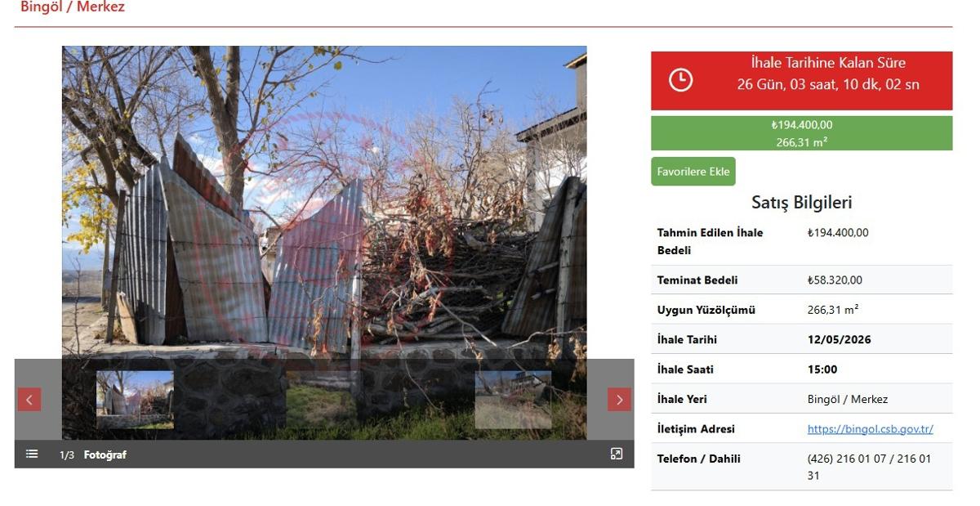980x506 pixels.
Task: Click the Satış Bilgileri section heading
Action: pyautogui.click(x=801, y=203)
